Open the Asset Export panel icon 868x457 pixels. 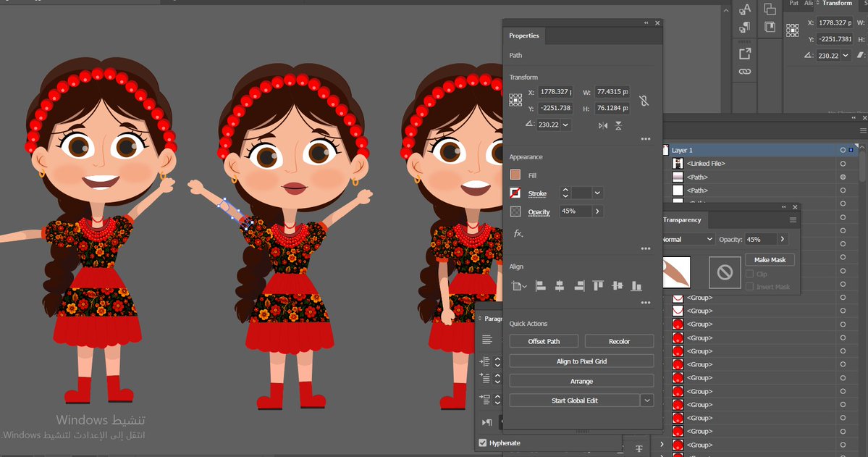[x=744, y=54]
